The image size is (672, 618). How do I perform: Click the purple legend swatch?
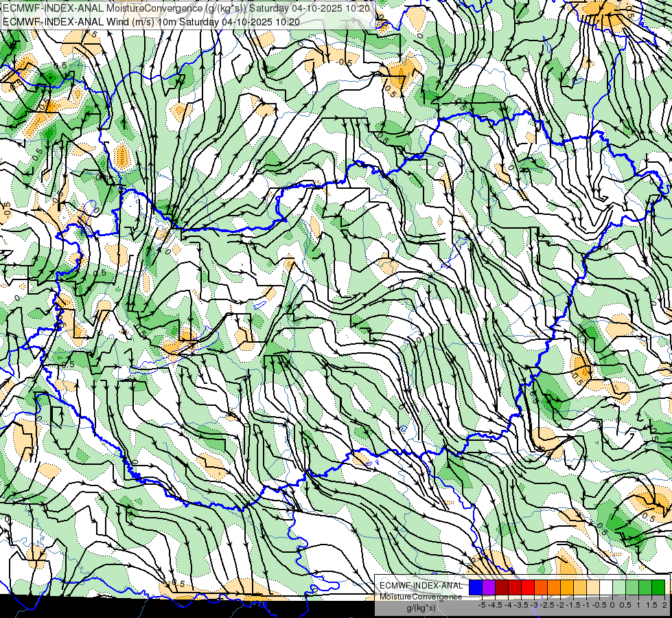489,588
